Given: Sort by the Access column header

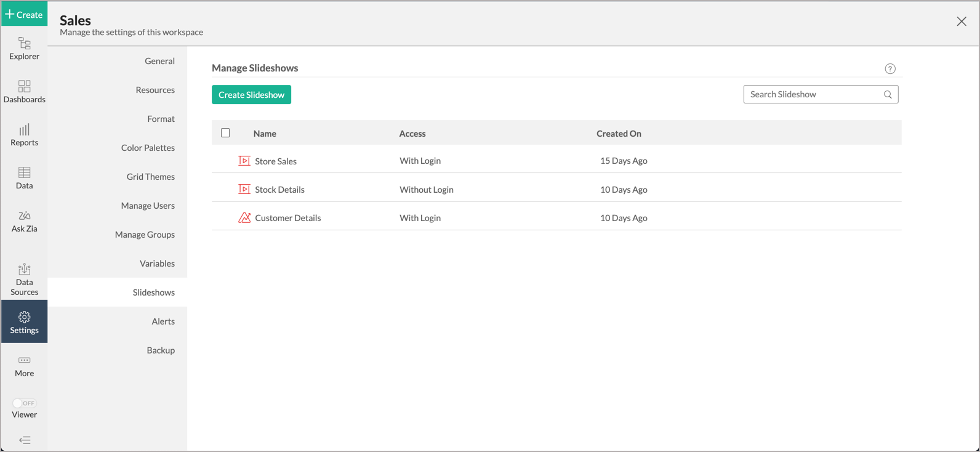Looking at the screenshot, I should point(412,134).
